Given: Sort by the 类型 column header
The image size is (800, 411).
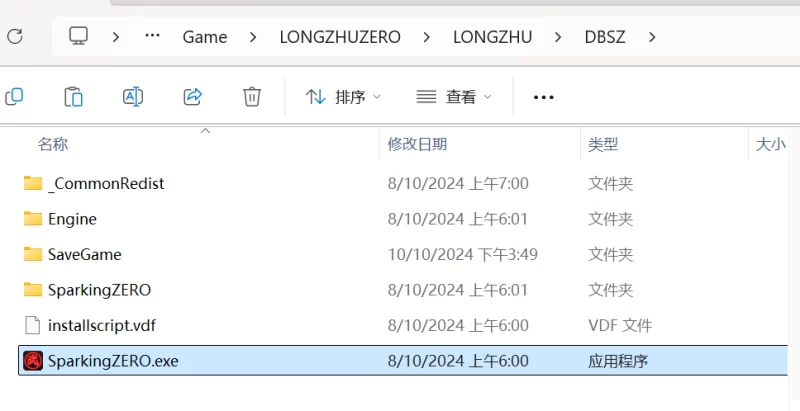Looking at the screenshot, I should click(603, 144).
